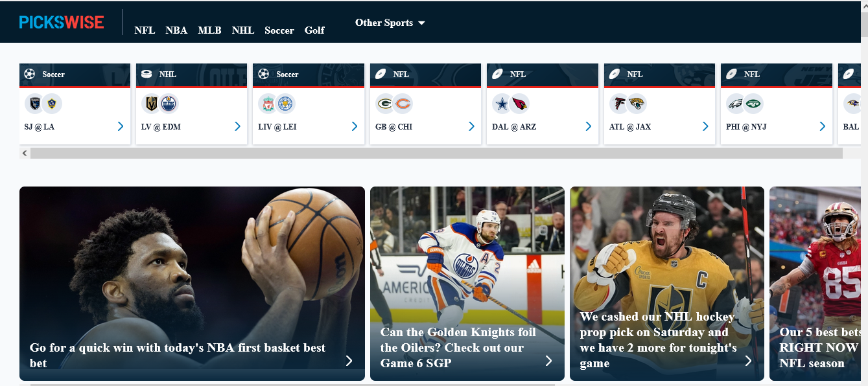
Task: Open SJ @ LA matchup via chevron arrow
Action: 121,126
